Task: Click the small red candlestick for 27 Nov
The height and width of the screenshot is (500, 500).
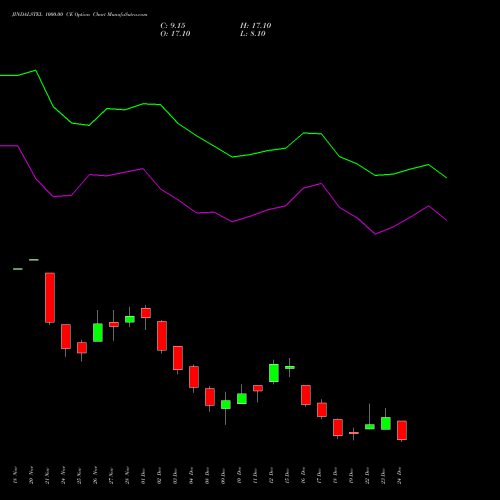Action: pyautogui.click(x=114, y=324)
